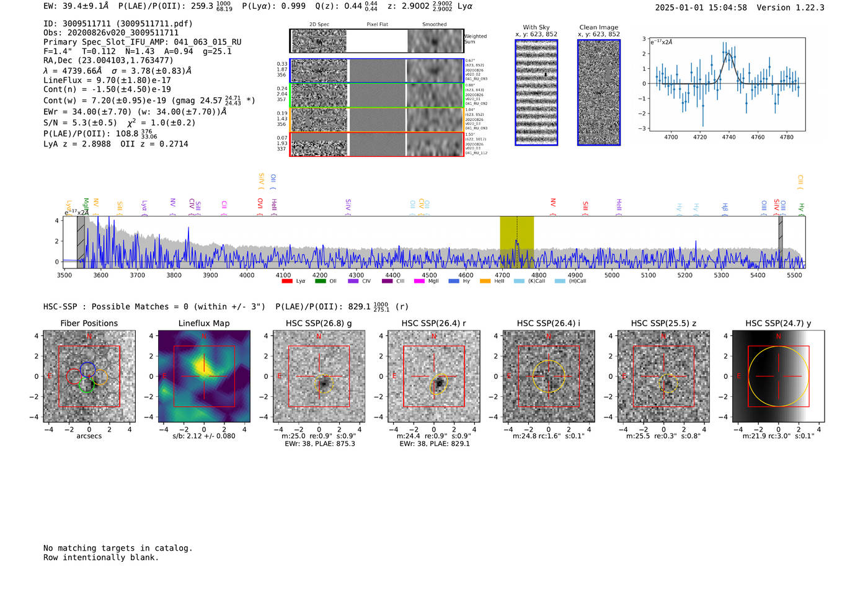This screenshot has width=868, height=591.
Task: Open the Clean Image CCD panel
Action: pos(599,92)
